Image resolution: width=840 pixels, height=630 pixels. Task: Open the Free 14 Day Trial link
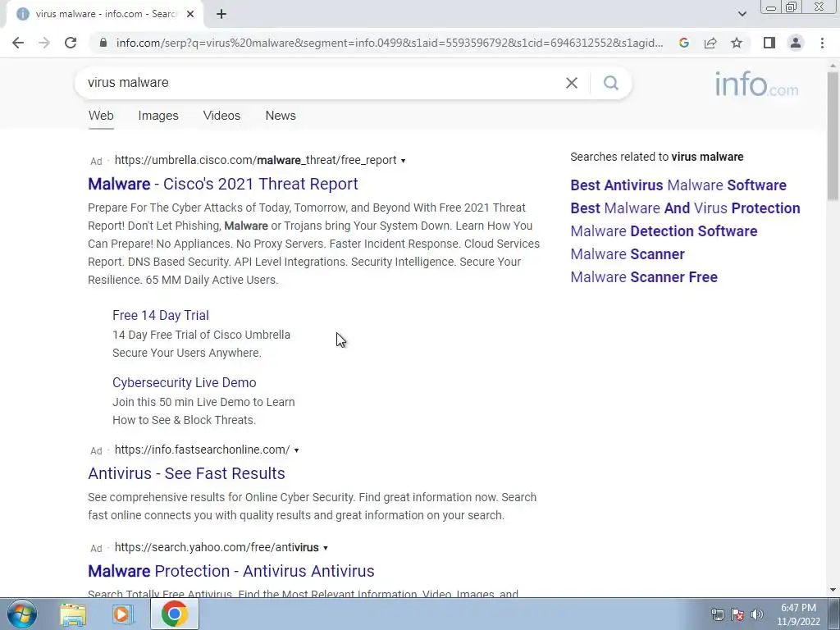(161, 315)
